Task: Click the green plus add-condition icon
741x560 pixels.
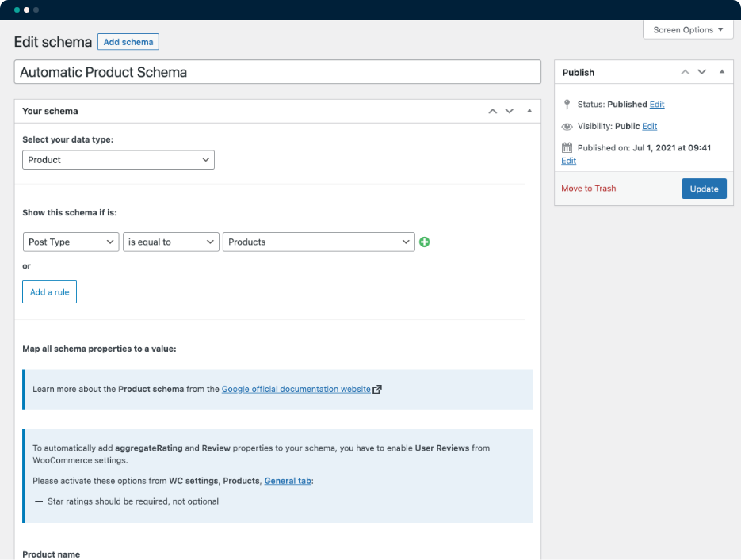Action: tap(425, 242)
